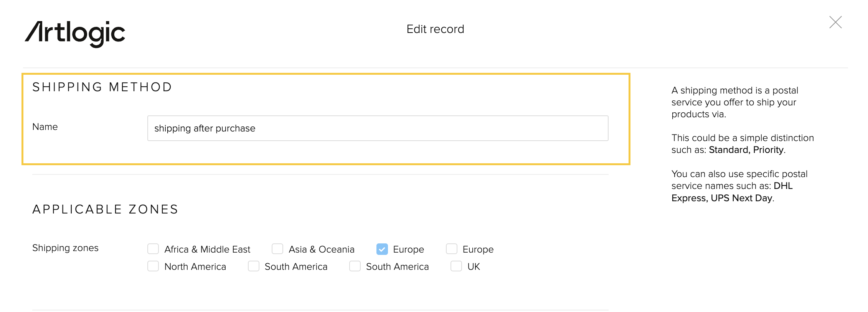Close the Edit record dialog
Screen dimensions: 868x312
[x=835, y=22]
